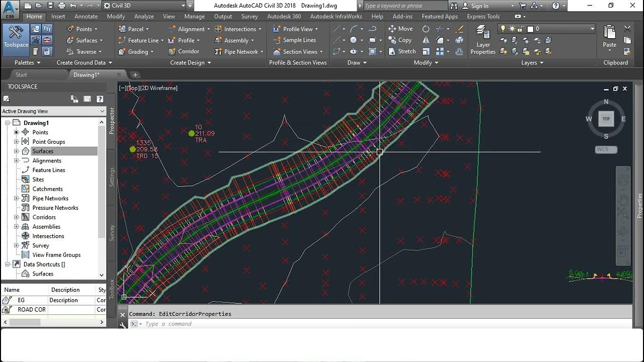Image resolution: width=644 pixels, height=362 pixels.
Task: Open the Civil 3D workspace dropdown
Action: [147, 6]
